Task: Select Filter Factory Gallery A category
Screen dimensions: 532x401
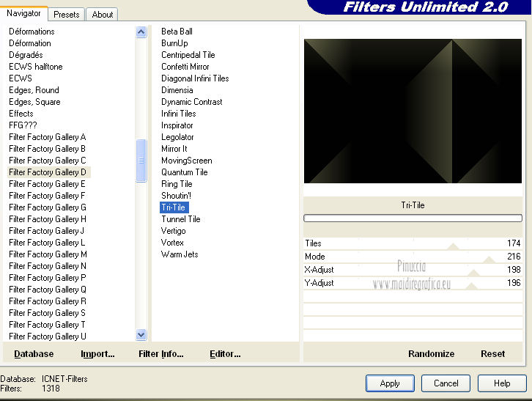Action: 48,137
